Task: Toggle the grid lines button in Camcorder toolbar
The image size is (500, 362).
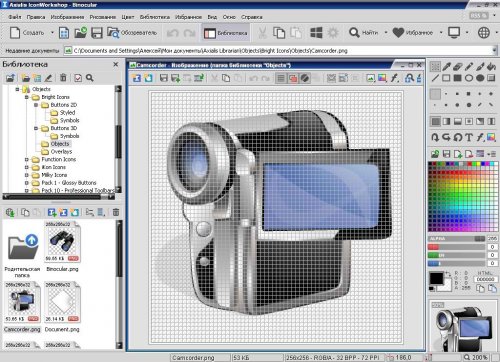Action: point(281,78)
